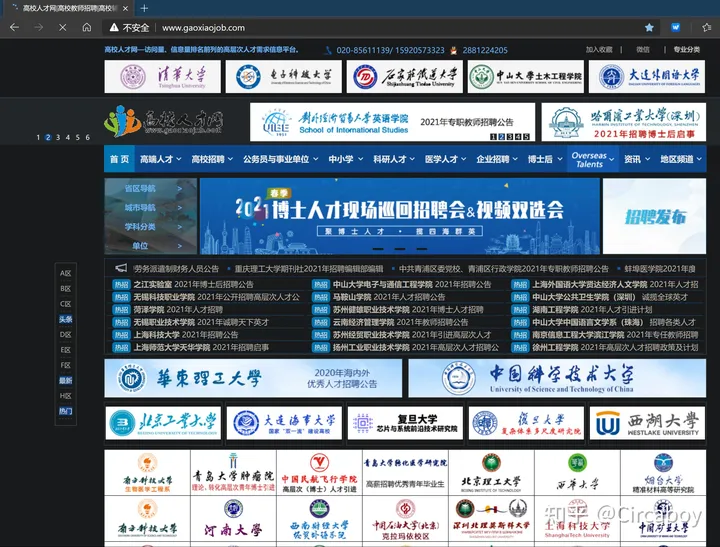The image size is (720, 547).
Task: Click the browser back arrow
Action: click(14, 28)
